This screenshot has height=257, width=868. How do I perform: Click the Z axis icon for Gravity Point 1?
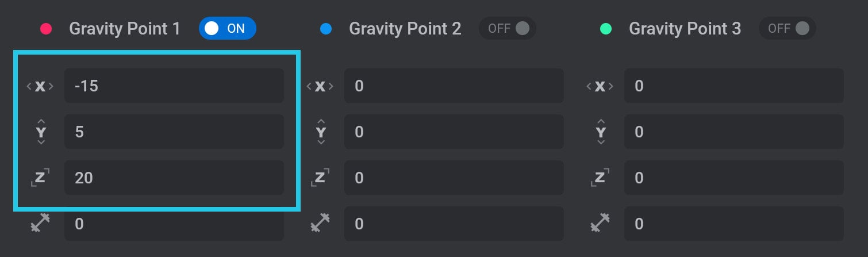pos(40,178)
